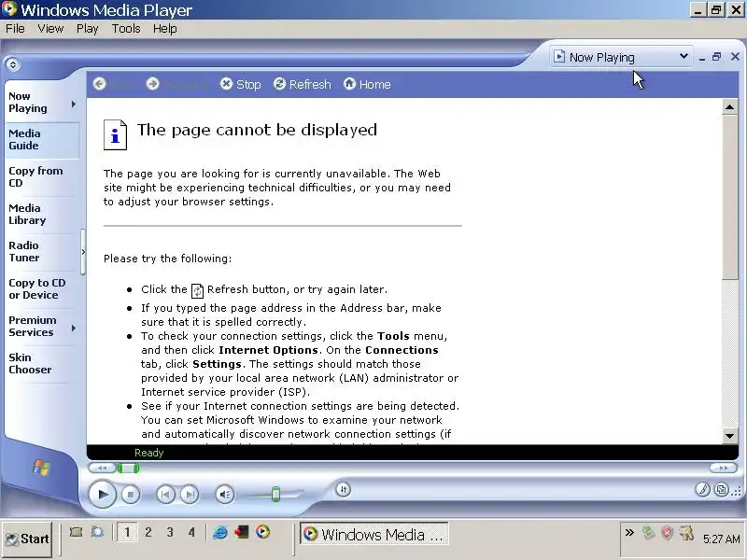Click the "Ready" status text
The image size is (747, 560).
click(x=148, y=453)
